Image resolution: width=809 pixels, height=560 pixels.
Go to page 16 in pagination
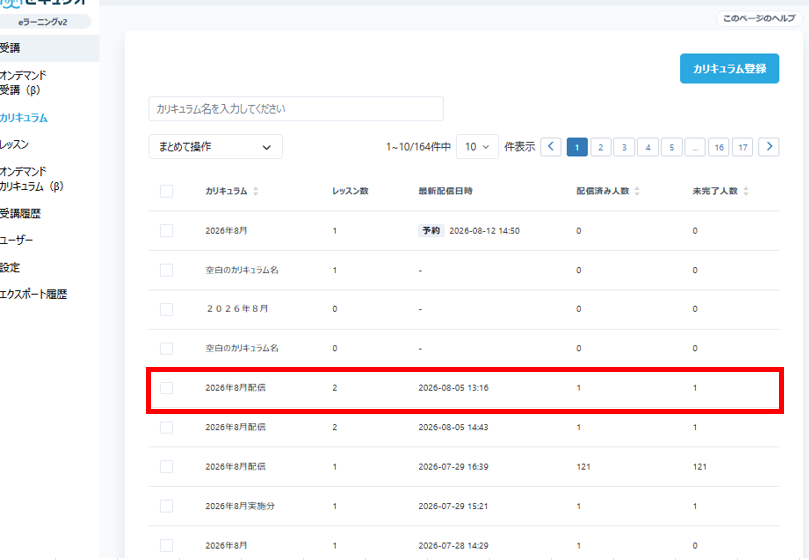(x=719, y=147)
